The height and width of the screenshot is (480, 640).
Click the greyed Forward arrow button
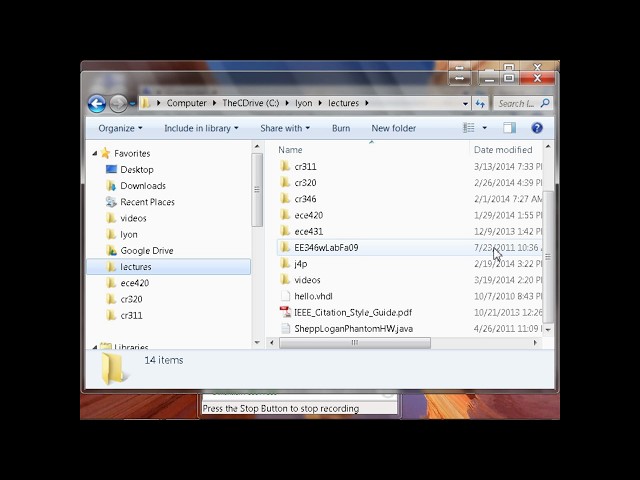pyautogui.click(x=118, y=104)
